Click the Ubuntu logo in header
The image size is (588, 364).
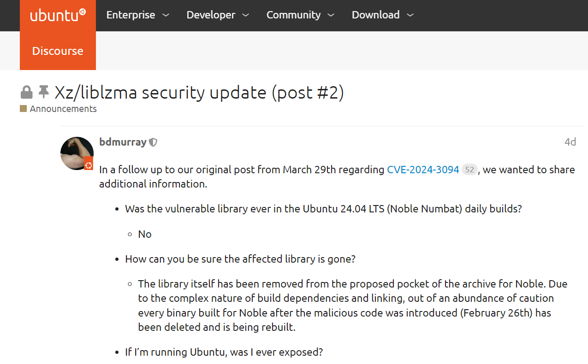pos(58,15)
